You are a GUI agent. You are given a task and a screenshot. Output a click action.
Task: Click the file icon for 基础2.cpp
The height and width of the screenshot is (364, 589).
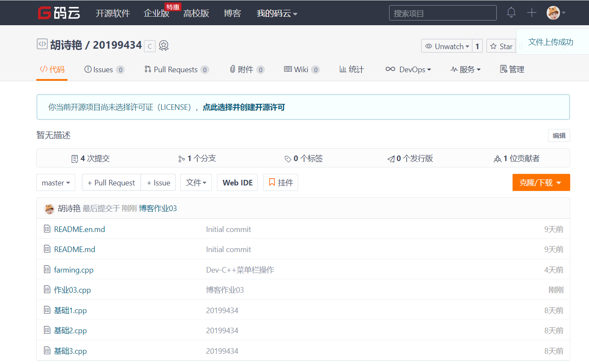click(47, 330)
